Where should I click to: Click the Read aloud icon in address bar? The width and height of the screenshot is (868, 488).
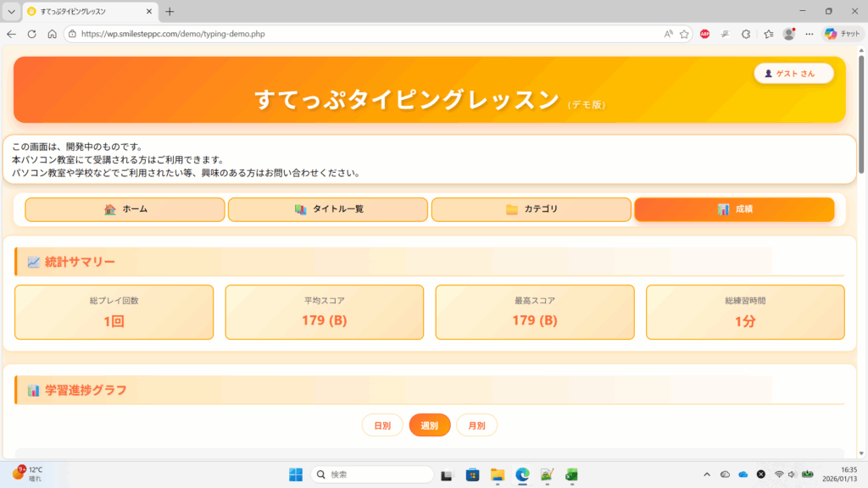pyautogui.click(x=668, y=34)
